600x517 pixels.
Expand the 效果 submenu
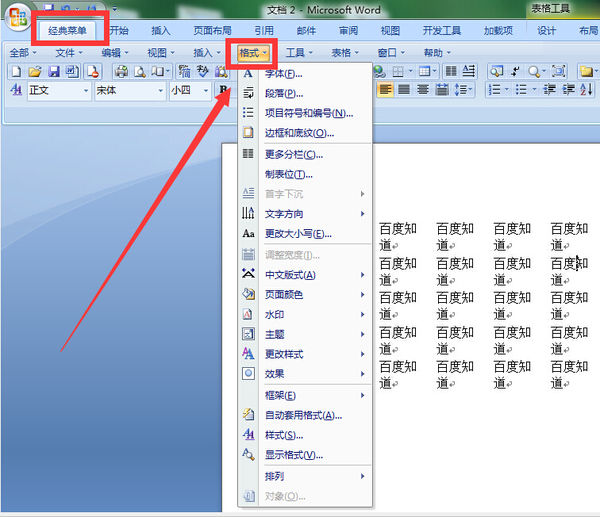tap(305, 374)
